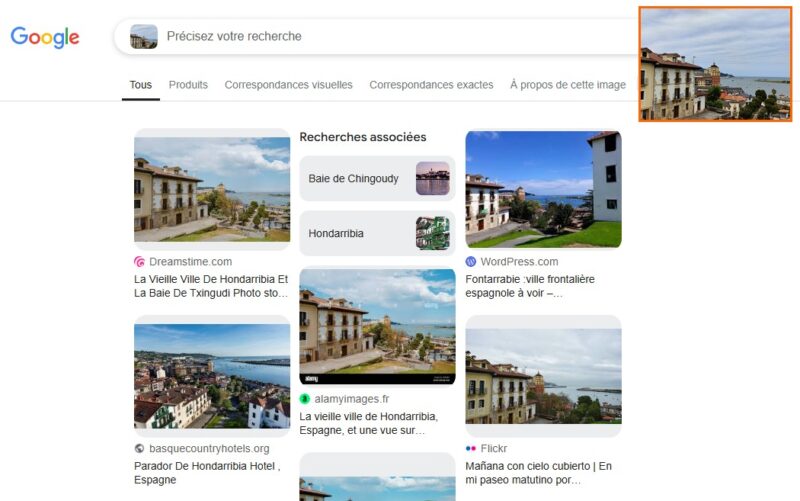This screenshot has height=501, width=800.
Task: Open the Flickr result image
Action: point(543,376)
